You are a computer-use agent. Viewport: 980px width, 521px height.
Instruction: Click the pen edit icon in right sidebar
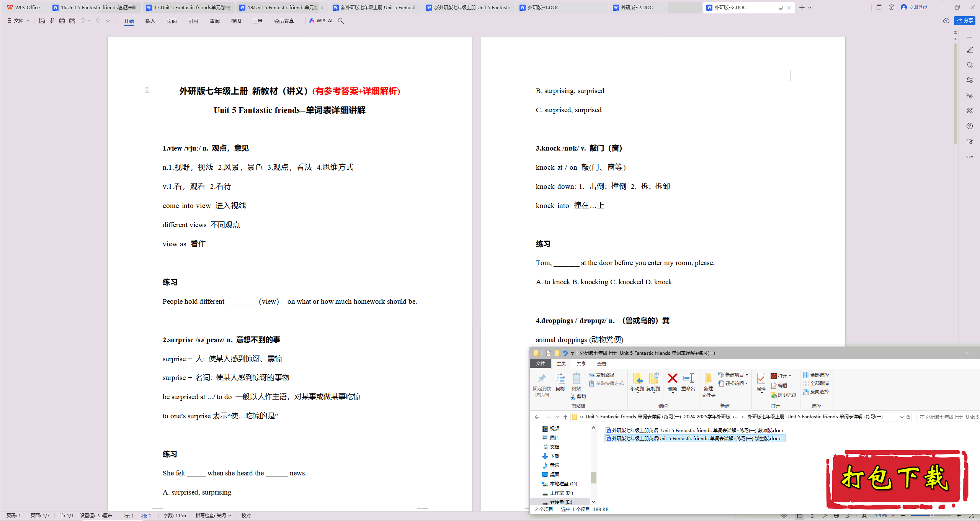pos(969,50)
